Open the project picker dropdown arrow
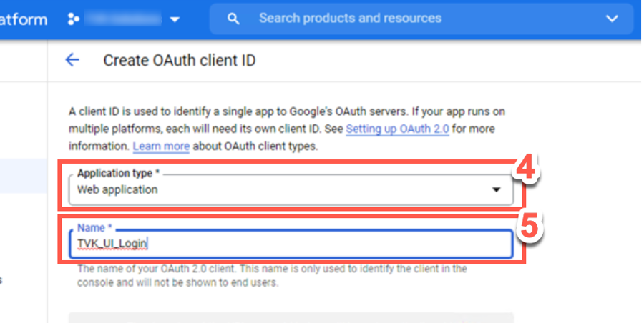This screenshot has width=644, height=323. pyautogui.click(x=175, y=19)
